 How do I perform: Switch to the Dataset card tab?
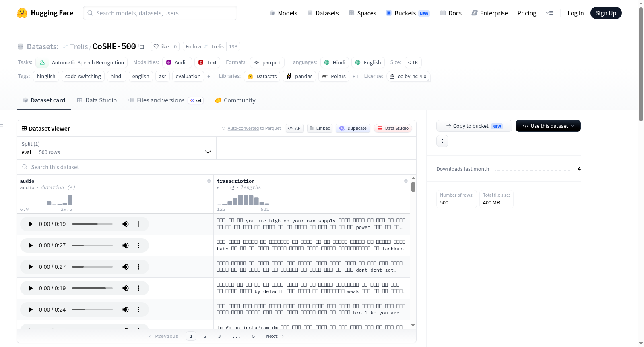click(44, 100)
